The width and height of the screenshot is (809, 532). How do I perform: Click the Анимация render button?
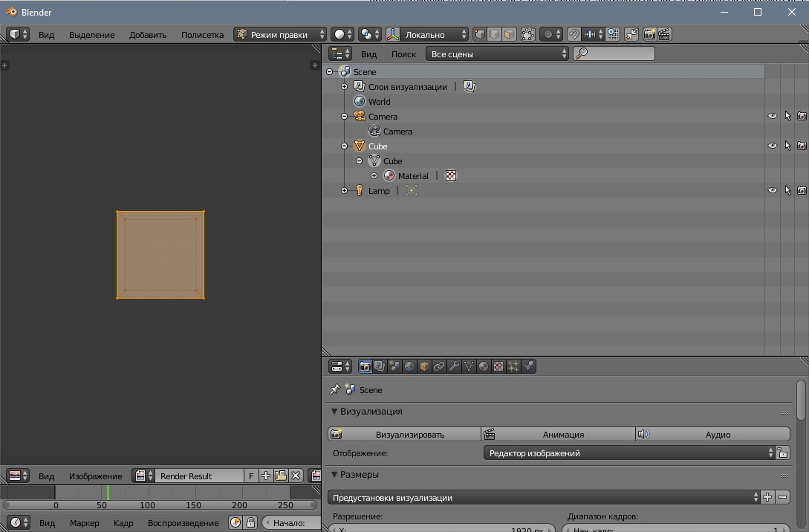(562, 434)
